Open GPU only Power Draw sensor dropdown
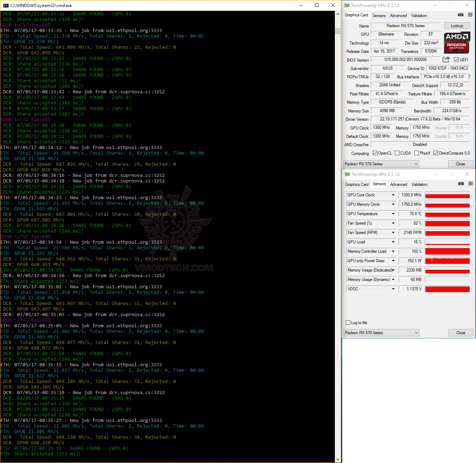This screenshot has height=463, width=476. click(393, 261)
